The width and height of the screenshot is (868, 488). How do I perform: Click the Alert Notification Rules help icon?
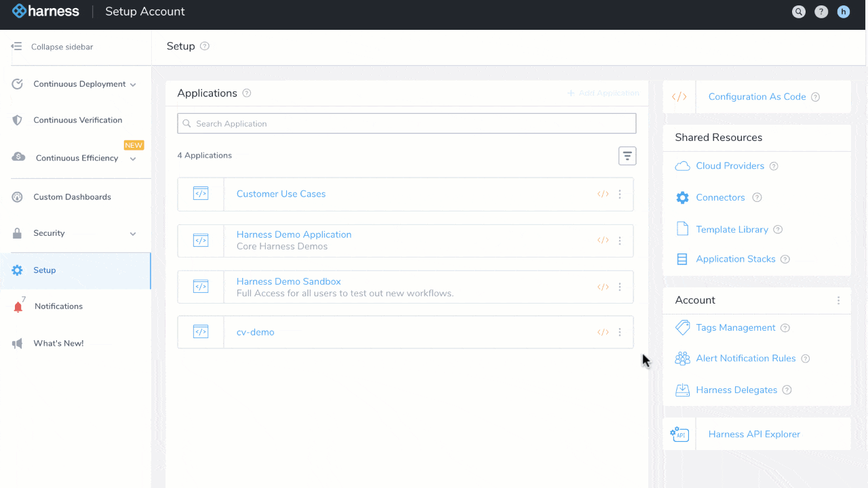coord(806,359)
